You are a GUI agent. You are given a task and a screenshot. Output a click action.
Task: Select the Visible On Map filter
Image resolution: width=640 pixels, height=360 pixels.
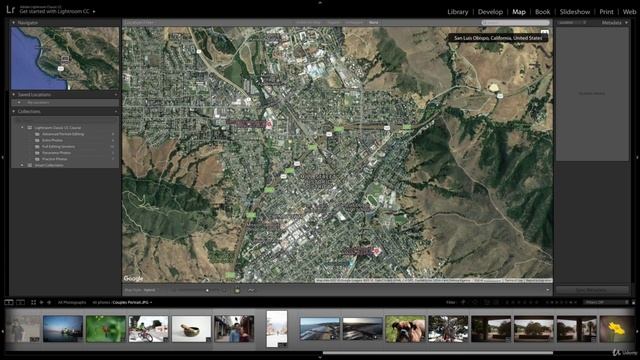pos(309,22)
